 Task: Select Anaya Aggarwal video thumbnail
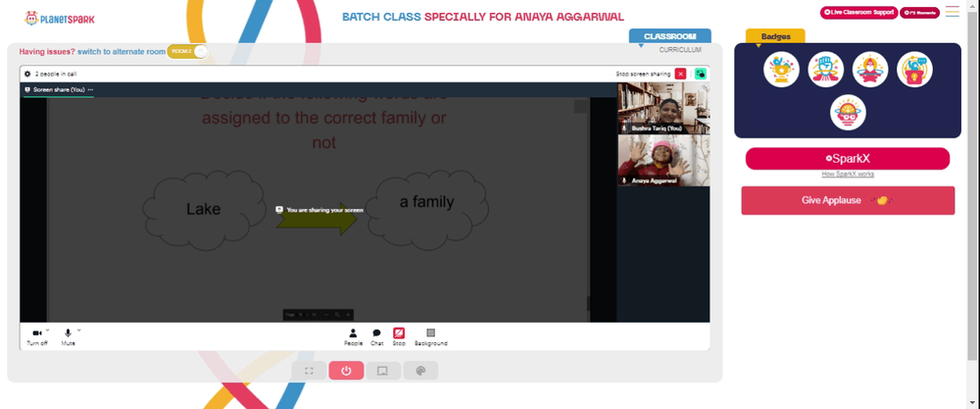[663, 161]
